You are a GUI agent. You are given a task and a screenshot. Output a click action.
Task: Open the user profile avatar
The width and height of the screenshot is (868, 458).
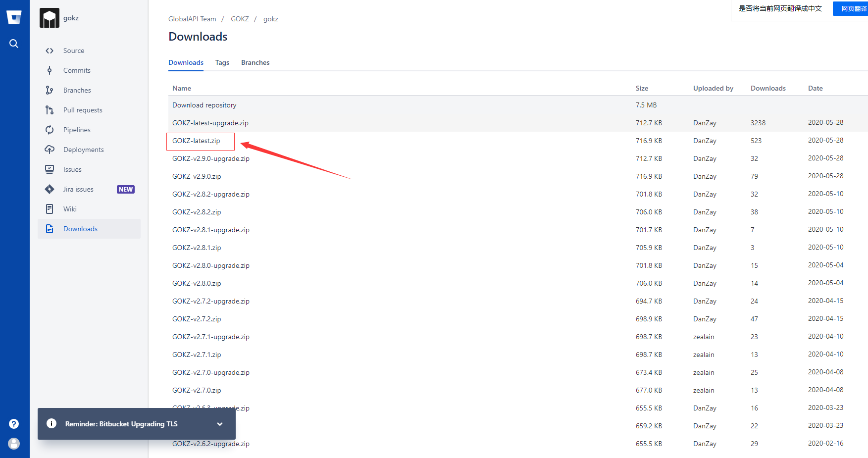coord(14,444)
